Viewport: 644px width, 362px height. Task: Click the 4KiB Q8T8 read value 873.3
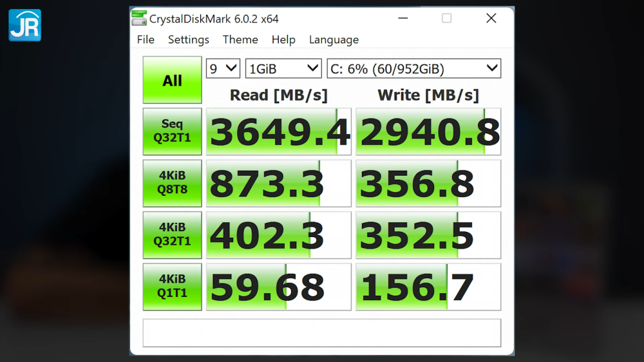[x=279, y=184]
